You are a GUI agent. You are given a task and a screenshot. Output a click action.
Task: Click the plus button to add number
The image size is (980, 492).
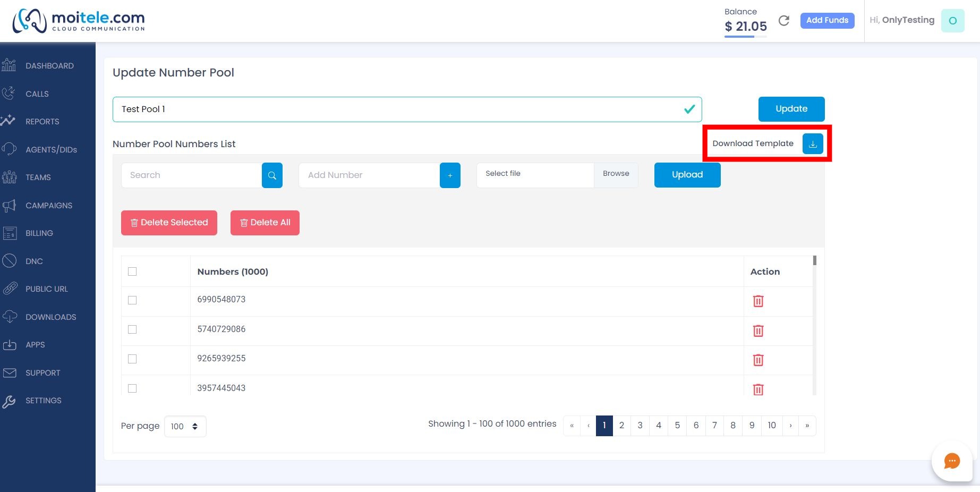coord(450,175)
